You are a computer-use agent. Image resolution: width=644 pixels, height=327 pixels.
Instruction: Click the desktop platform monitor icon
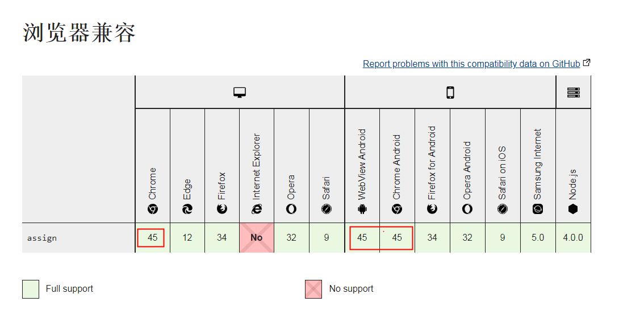coord(240,93)
